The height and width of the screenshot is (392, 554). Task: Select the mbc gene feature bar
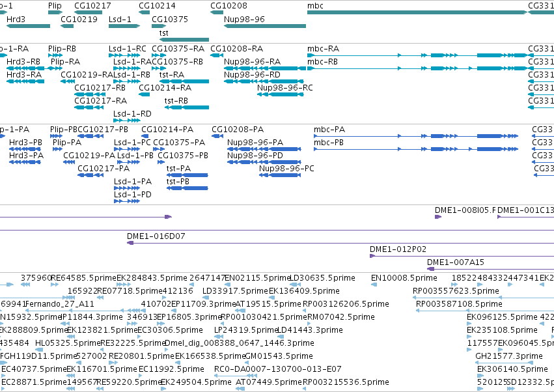(417, 12)
